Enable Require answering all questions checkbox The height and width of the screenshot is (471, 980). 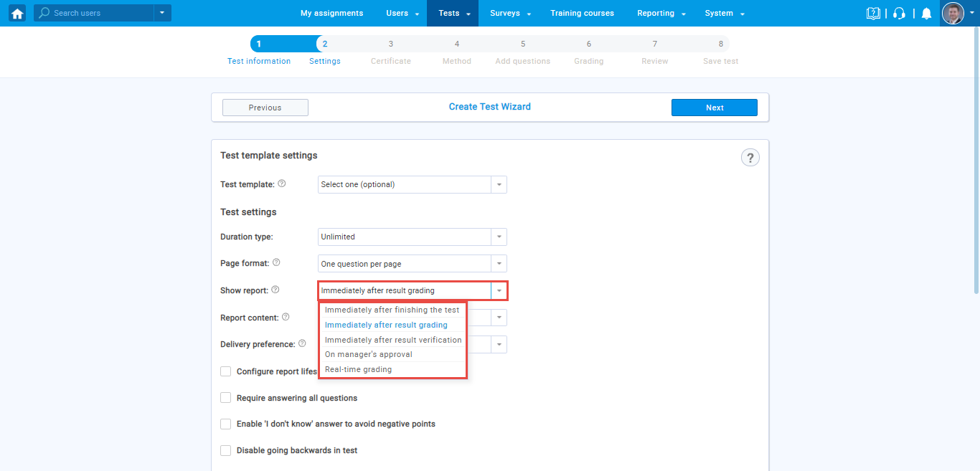pyautogui.click(x=226, y=397)
